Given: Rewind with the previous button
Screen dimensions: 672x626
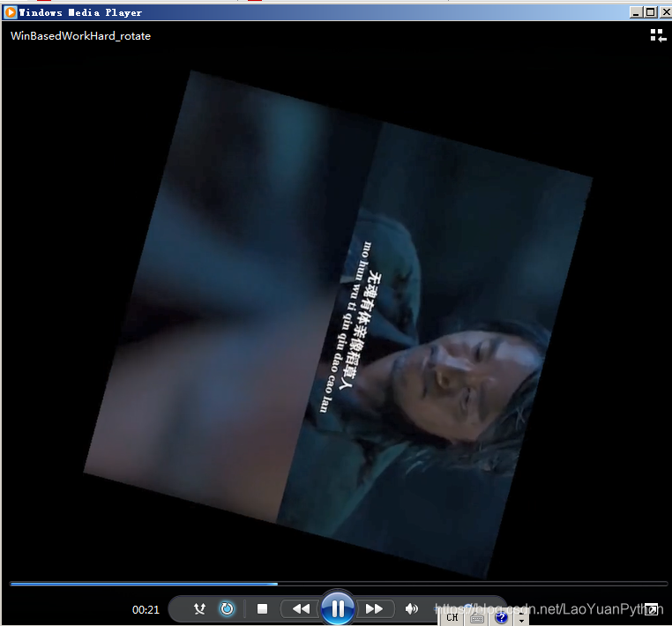Looking at the screenshot, I should [x=301, y=609].
